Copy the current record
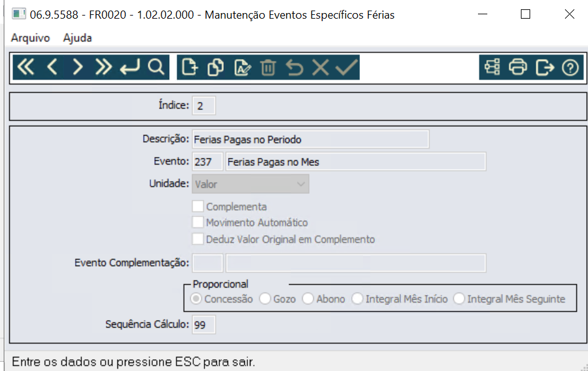 [216, 68]
